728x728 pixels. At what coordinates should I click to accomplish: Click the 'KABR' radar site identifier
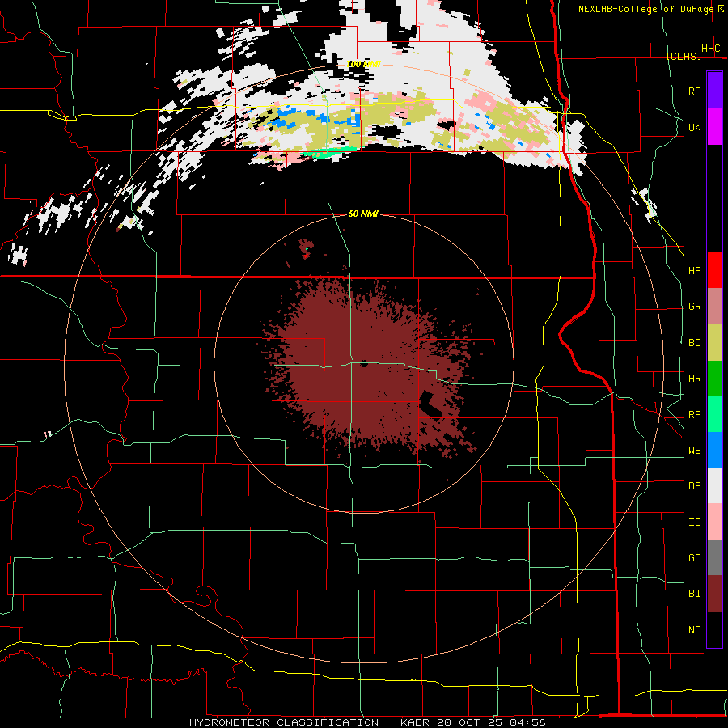tap(416, 722)
